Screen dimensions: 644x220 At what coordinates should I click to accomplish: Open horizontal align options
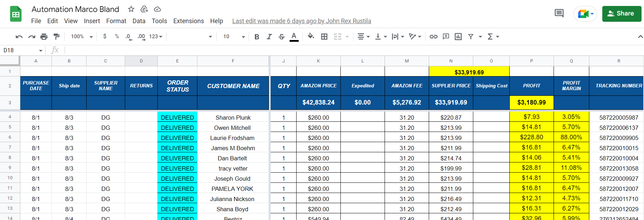[x=364, y=36]
